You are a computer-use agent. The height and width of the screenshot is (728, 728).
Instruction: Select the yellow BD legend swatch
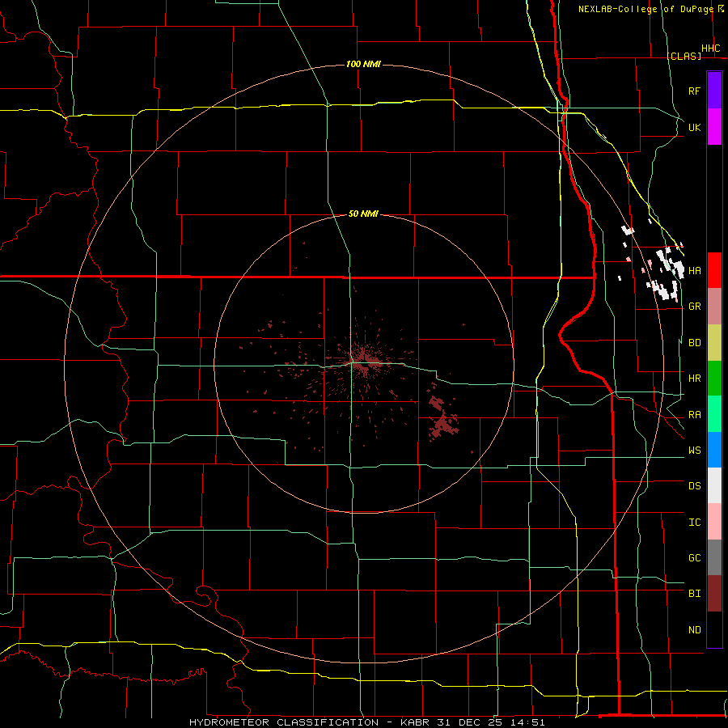tap(714, 343)
